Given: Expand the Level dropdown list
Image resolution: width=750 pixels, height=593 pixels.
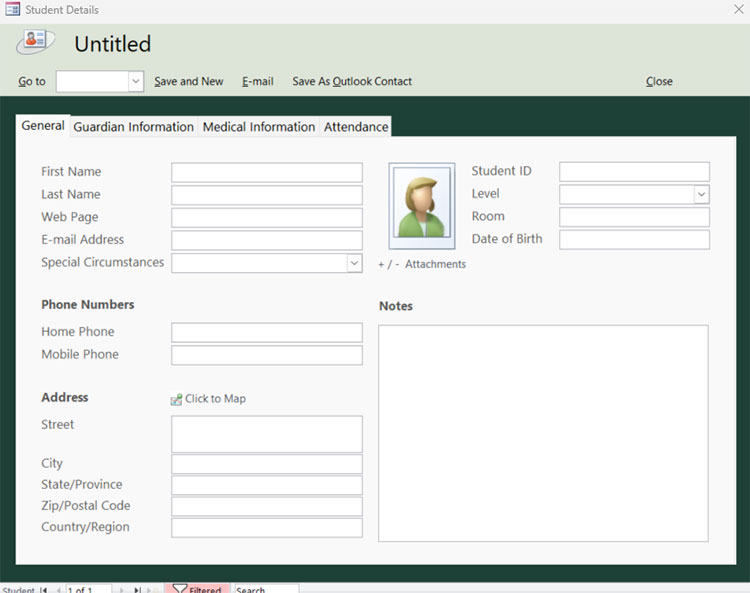Looking at the screenshot, I should [x=701, y=194].
